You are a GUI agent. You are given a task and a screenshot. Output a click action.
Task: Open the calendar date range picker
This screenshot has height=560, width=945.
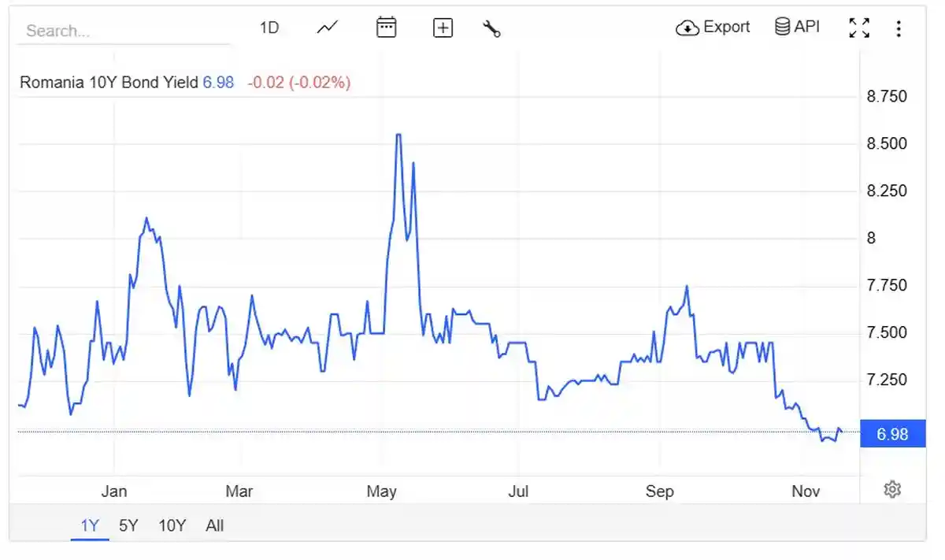pyautogui.click(x=386, y=28)
